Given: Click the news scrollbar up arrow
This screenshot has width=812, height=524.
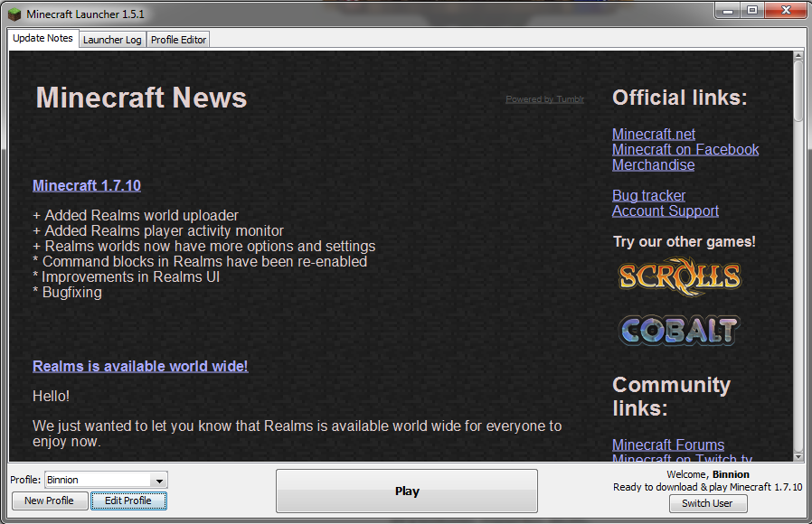Looking at the screenshot, I should (798, 55).
